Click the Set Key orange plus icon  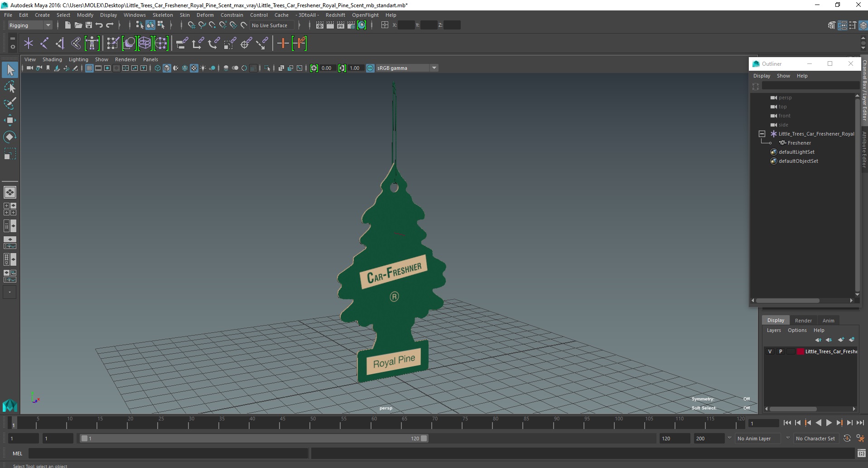[x=283, y=44]
